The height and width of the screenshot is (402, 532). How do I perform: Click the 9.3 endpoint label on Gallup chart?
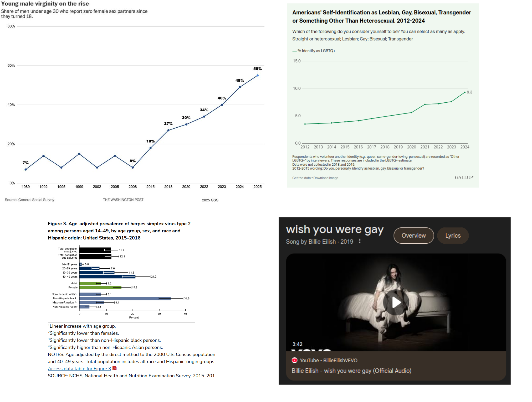(469, 92)
